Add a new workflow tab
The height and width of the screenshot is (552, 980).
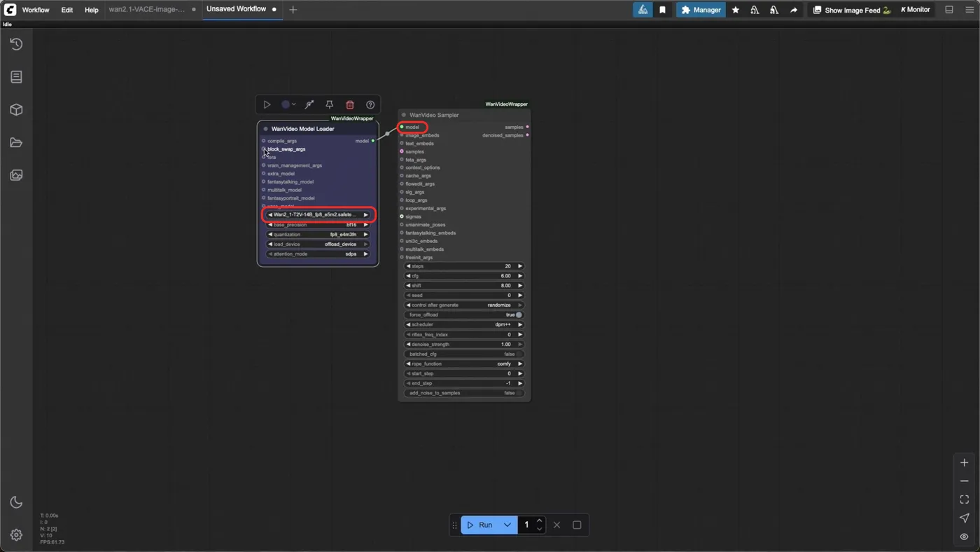pos(293,10)
